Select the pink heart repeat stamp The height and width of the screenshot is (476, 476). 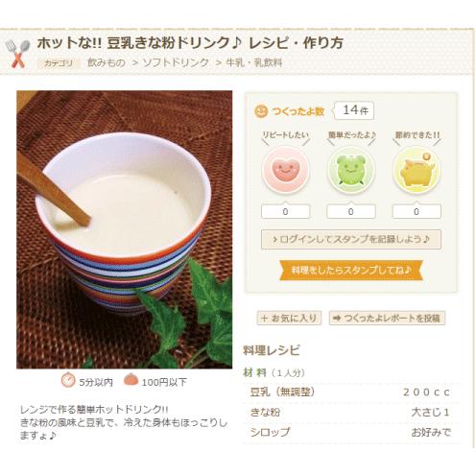pyautogui.click(x=285, y=170)
